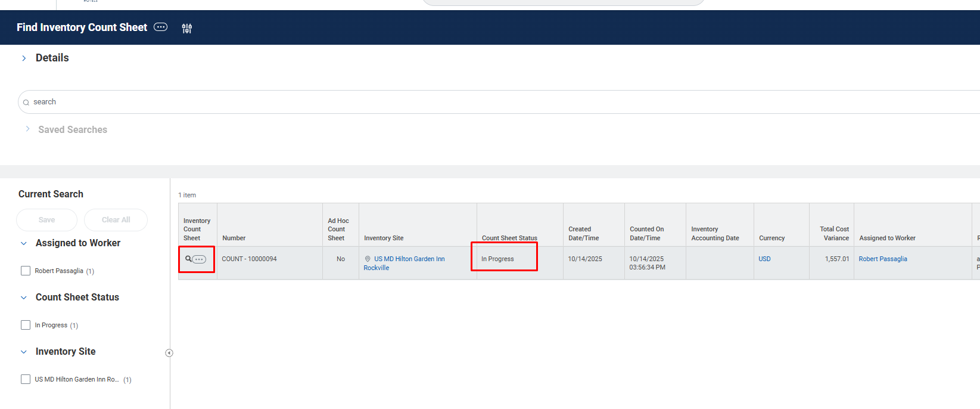Click the search magnifier icon in search bar
Screen dimensions: 980x409
[26, 103]
